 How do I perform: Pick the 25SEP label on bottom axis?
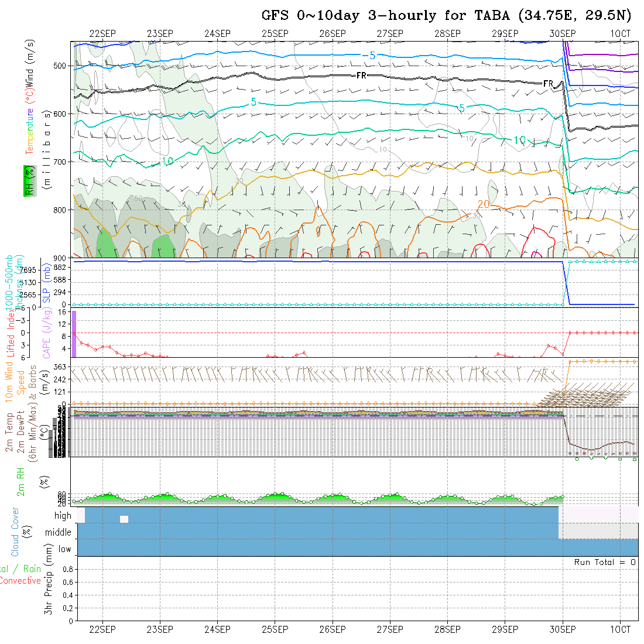[x=275, y=629]
